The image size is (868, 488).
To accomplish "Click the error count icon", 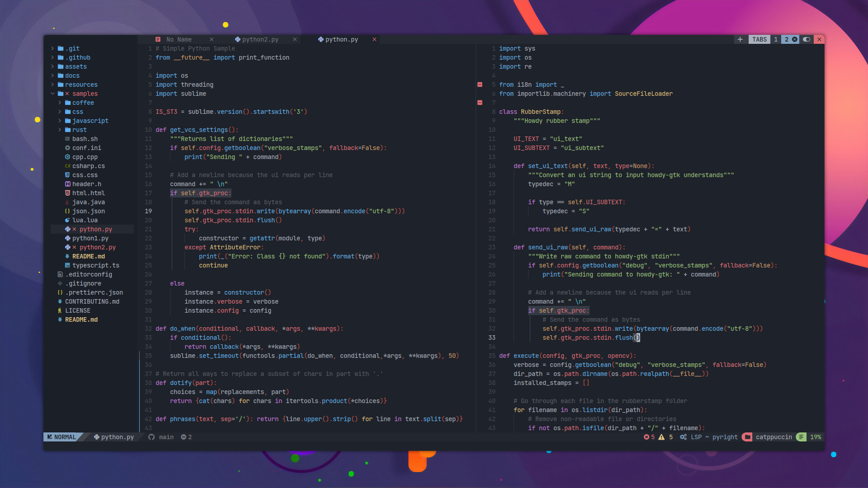I will click(646, 437).
